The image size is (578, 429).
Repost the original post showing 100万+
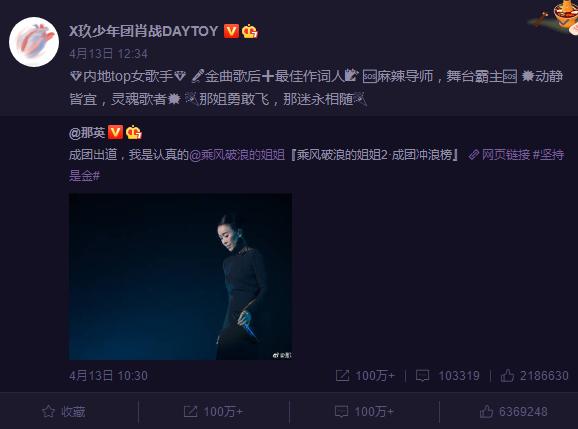coord(365,376)
